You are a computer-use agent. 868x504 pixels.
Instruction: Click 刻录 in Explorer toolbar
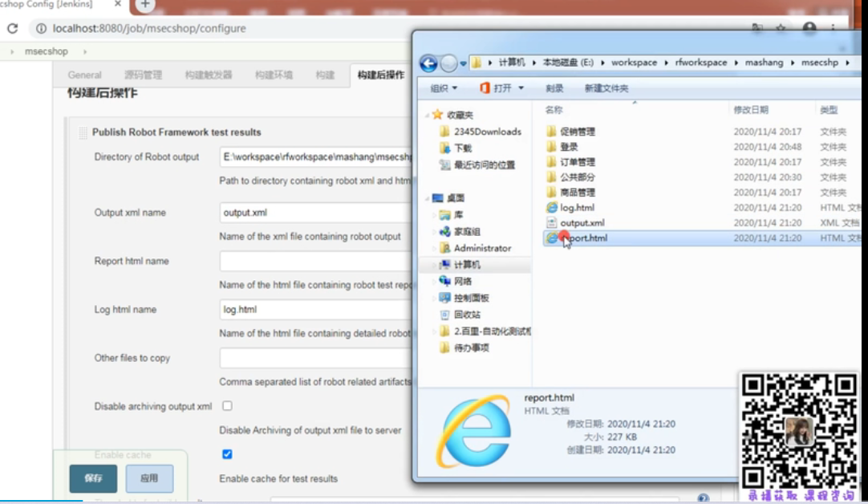pyautogui.click(x=554, y=88)
